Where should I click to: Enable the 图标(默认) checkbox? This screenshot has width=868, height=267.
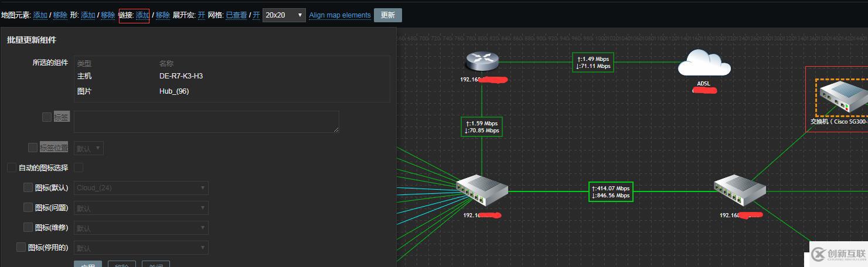[x=28, y=187]
